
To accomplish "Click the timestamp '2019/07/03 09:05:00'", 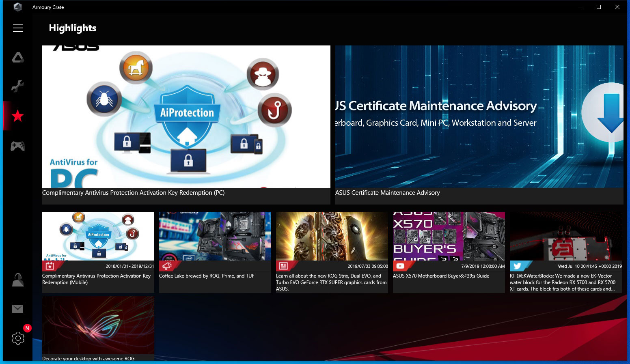I will (368, 266).
